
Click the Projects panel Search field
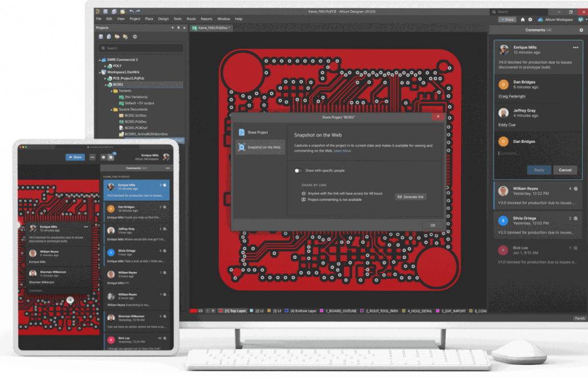(141, 48)
